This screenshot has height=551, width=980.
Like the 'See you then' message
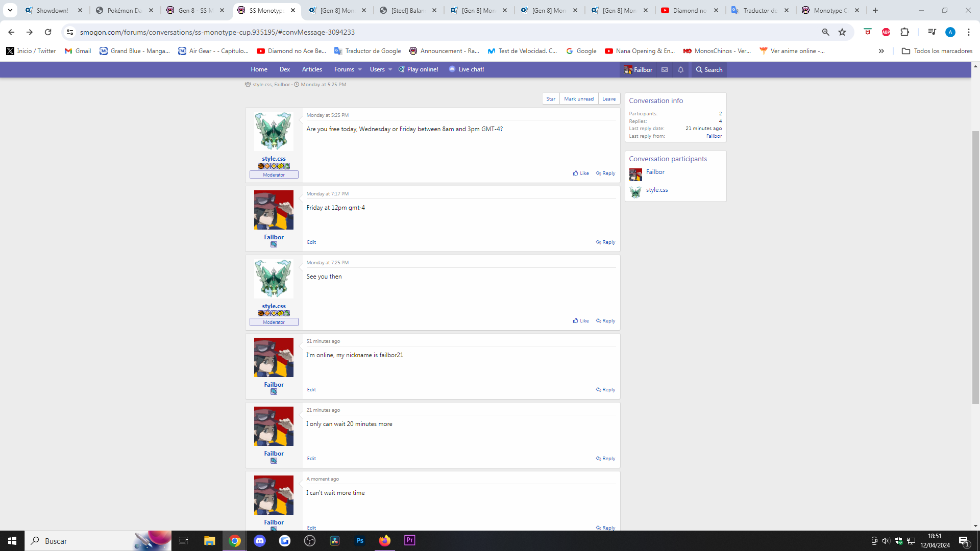(581, 321)
